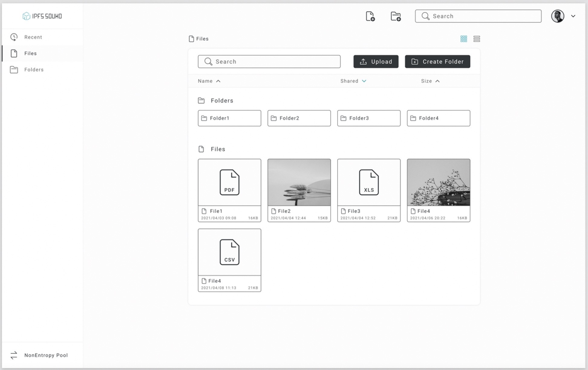Switch to list view layout
Image resolution: width=588 pixels, height=370 pixels.
tap(477, 39)
